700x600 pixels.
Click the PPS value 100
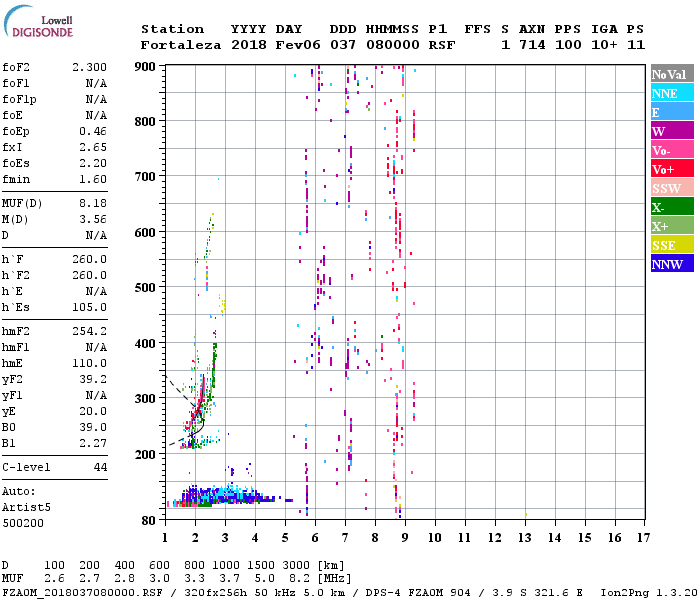coord(568,45)
